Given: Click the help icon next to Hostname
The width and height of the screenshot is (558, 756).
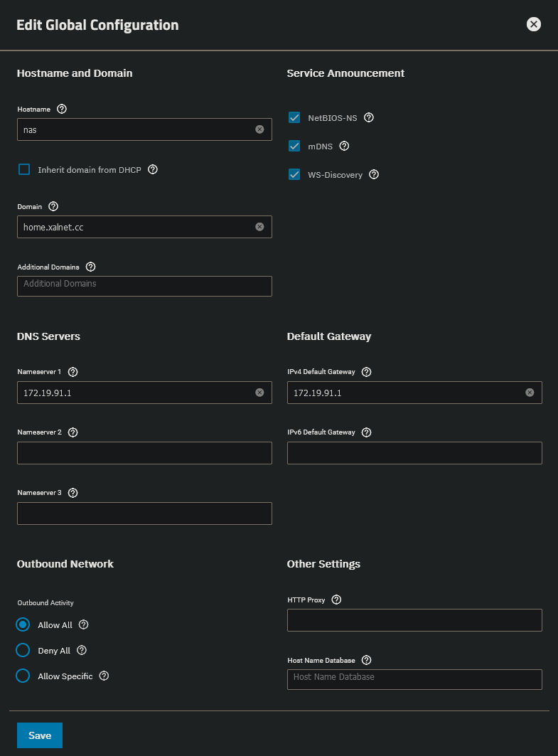Looking at the screenshot, I should [62, 110].
